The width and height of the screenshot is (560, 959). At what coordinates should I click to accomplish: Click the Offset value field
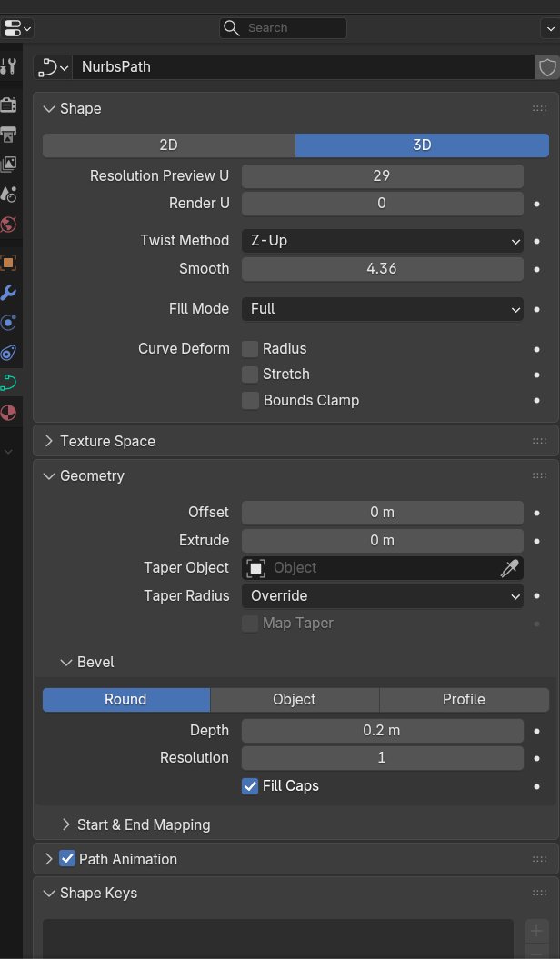[x=382, y=513]
